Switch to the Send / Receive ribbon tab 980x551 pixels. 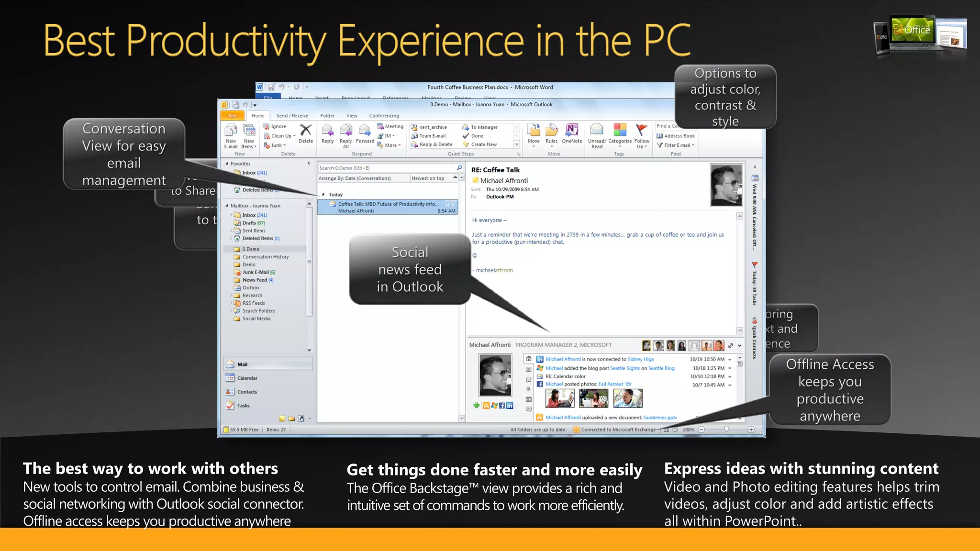[x=292, y=116]
